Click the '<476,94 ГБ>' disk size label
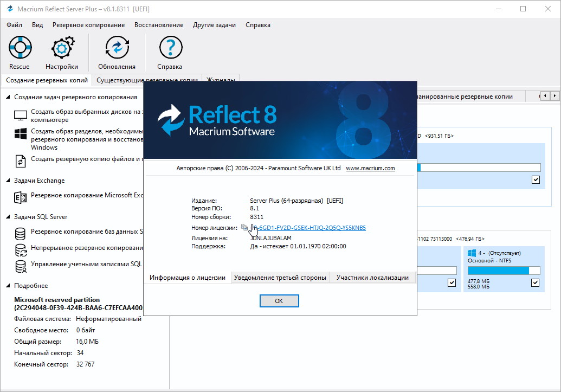561x392 pixels. tap(470, 239)
